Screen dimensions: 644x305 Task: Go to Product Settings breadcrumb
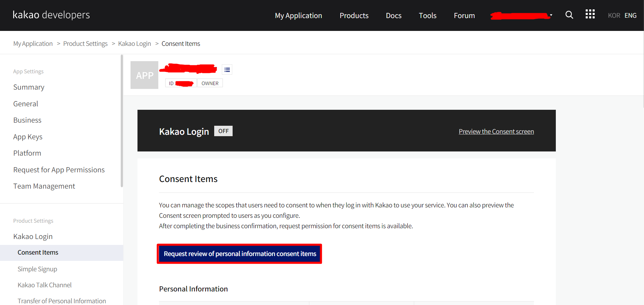[85, 44]
